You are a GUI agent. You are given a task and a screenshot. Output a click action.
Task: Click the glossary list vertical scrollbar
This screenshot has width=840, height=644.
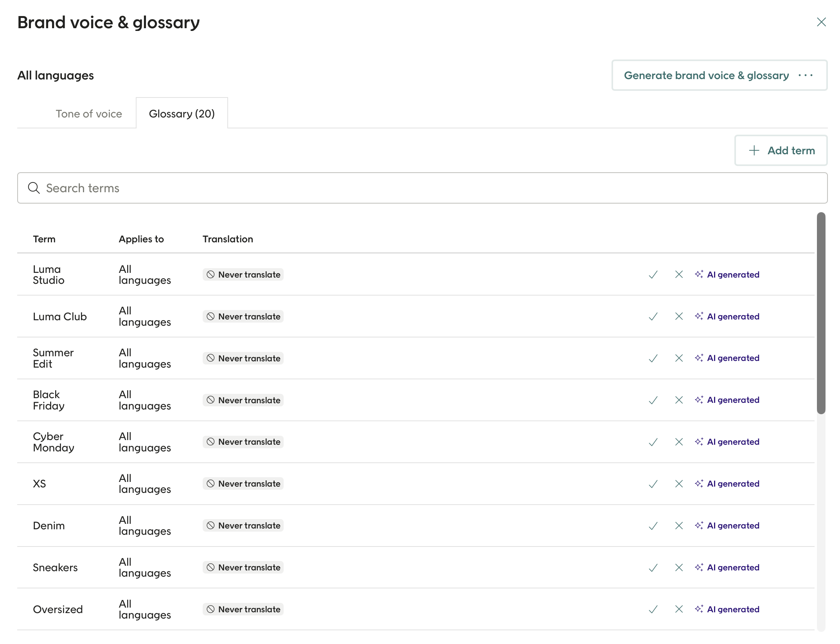click(821, 313)
